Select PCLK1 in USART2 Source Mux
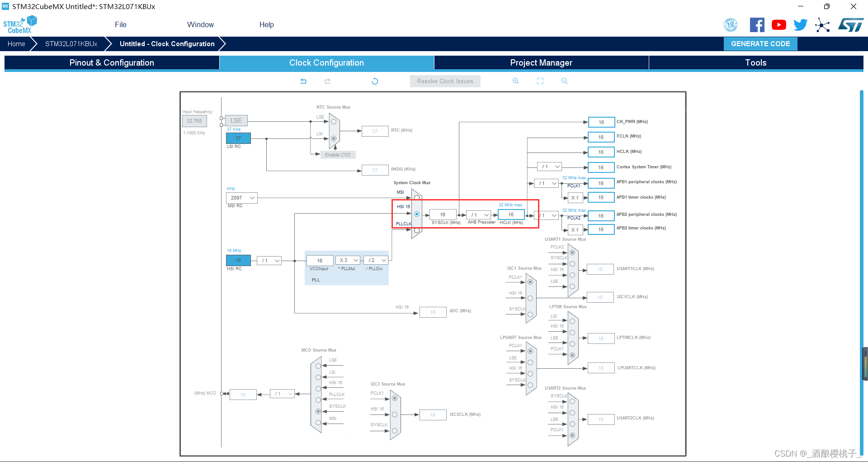The width and height of the screenshot is (868, 462). (x=572, y=435)
